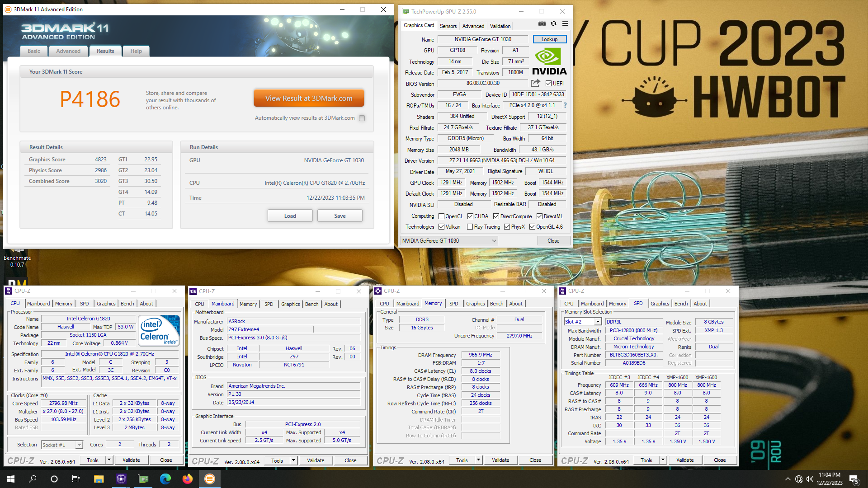This screenshot has height=488, width=868.
Task: Click Graphics Score value 4823
Action: [100, 160]
